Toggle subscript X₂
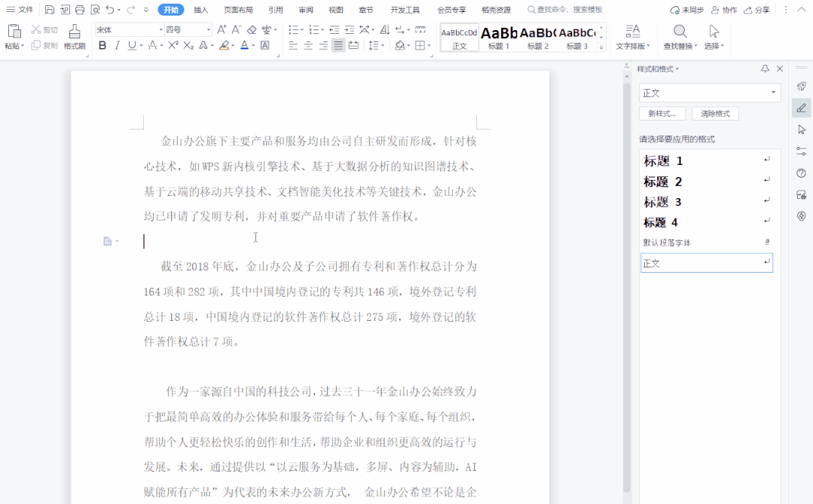The height and width of the screenshot is (504, 813). [188, 46]
